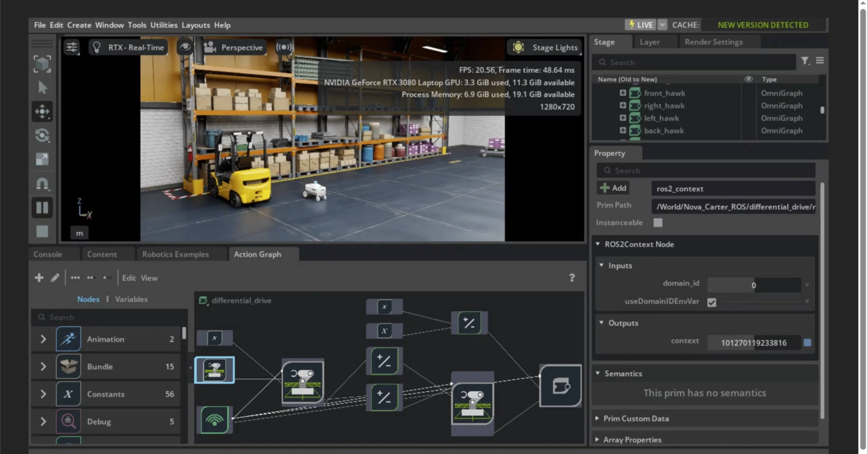
Task: Expand the Animation node category
Action: pos(43,339)
